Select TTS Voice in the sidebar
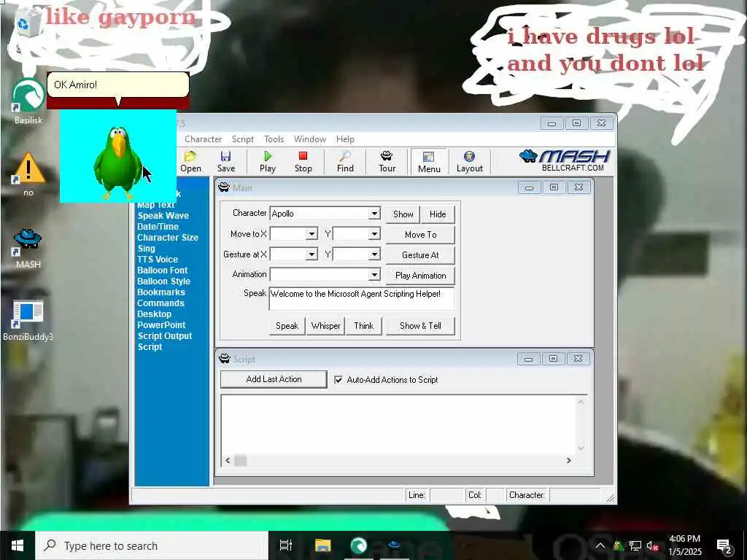Image resolution: width=747 pixels, height=560 pixels. (x=158, y=260)
